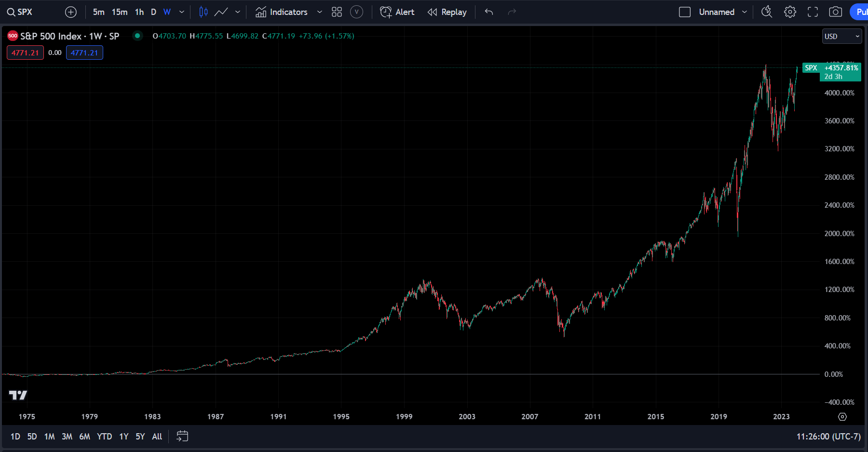Click the Publish button
Image resolution: width=868 pixels, height=452 pixels.
pyautogui.click(x=859, y=12)
